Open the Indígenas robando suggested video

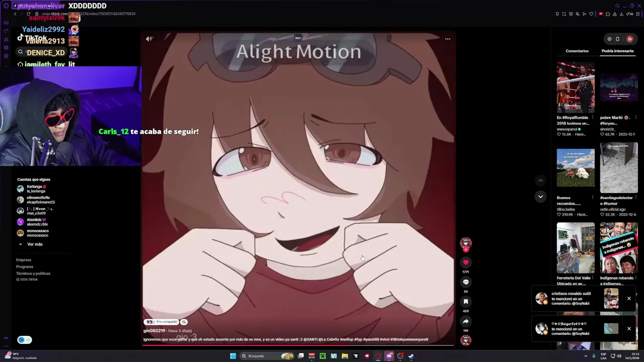pyautogui.click(x=619, y=248)
